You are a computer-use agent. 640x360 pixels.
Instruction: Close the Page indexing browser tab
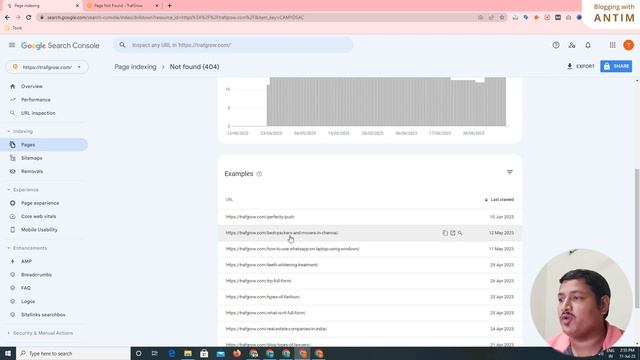[x=77, y=6]
